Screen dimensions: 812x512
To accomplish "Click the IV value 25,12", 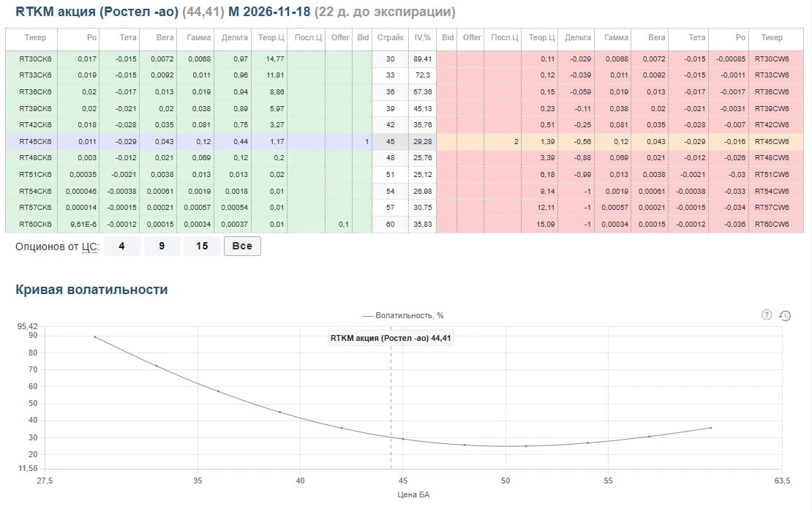I will pyautogui.click(x=423, y=175).
